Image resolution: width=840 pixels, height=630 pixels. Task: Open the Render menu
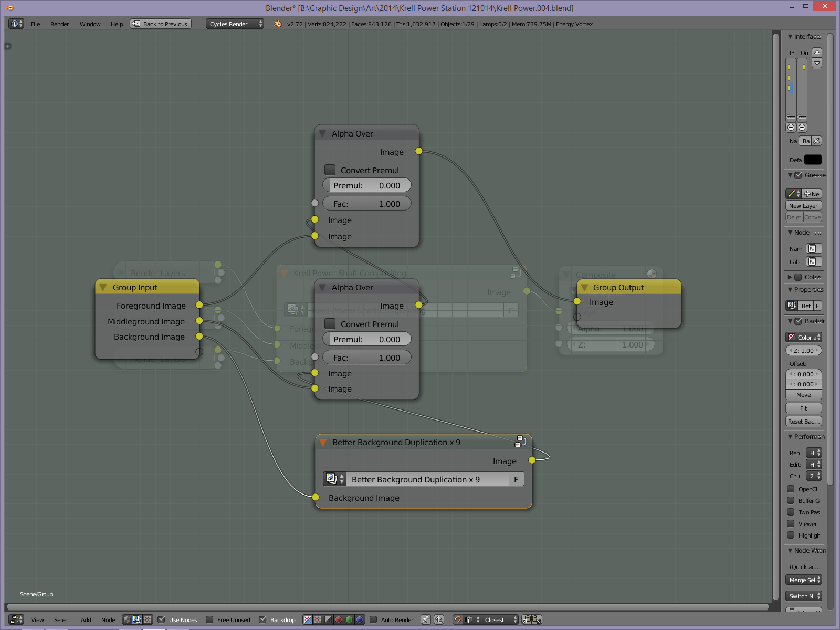[60, 24]
